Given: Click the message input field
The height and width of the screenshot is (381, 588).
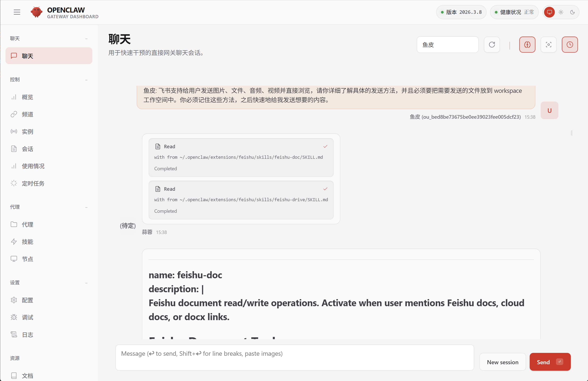Looking at the screenshot, I should [294, 357].
